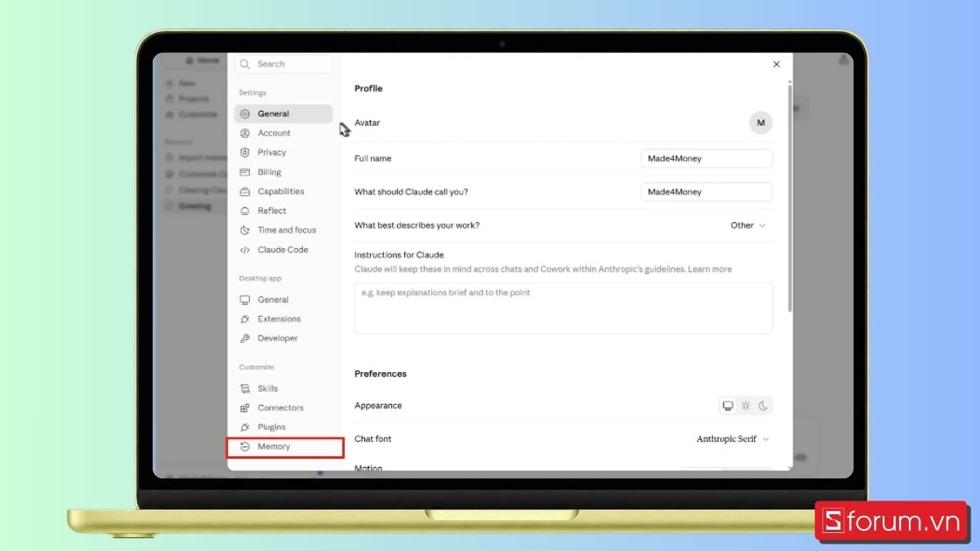This screenshot has width=980, height=551.
Task: Click the 'Instructions for Claude' label
Action: point(399,255)
